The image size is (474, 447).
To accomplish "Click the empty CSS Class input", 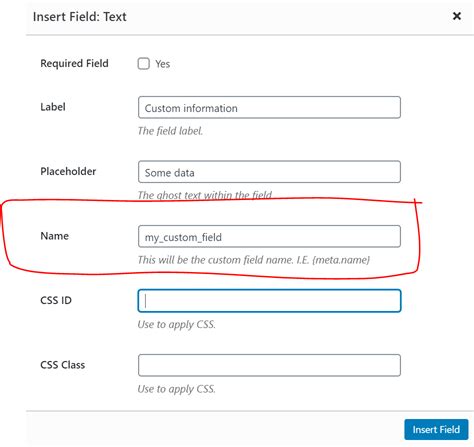I will [269, 365].
